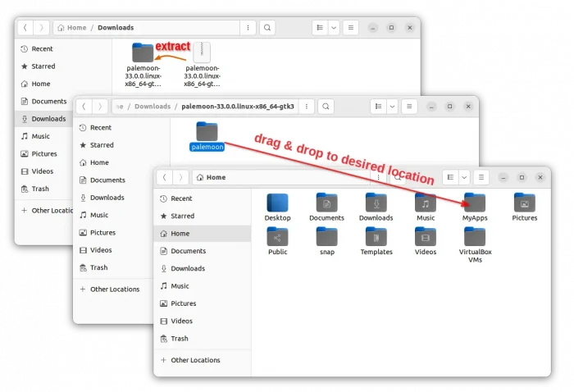Toggle list view in Downloads window

click(319, 28)
